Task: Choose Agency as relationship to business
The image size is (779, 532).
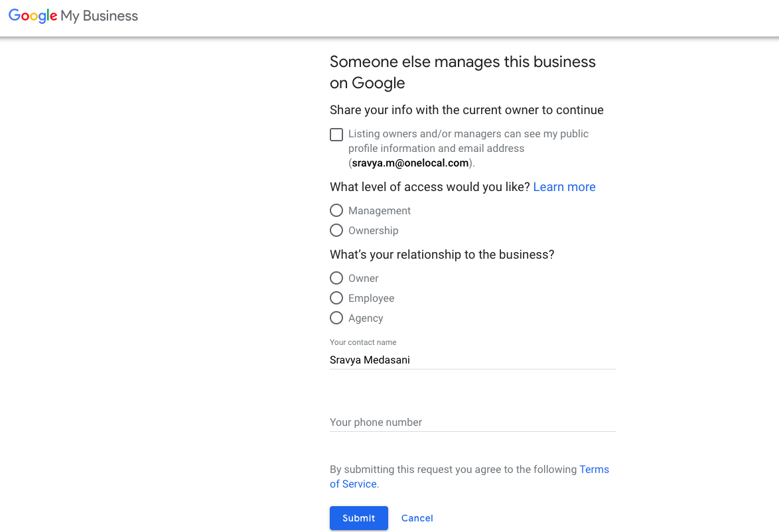Action: (x=336, y=318)
